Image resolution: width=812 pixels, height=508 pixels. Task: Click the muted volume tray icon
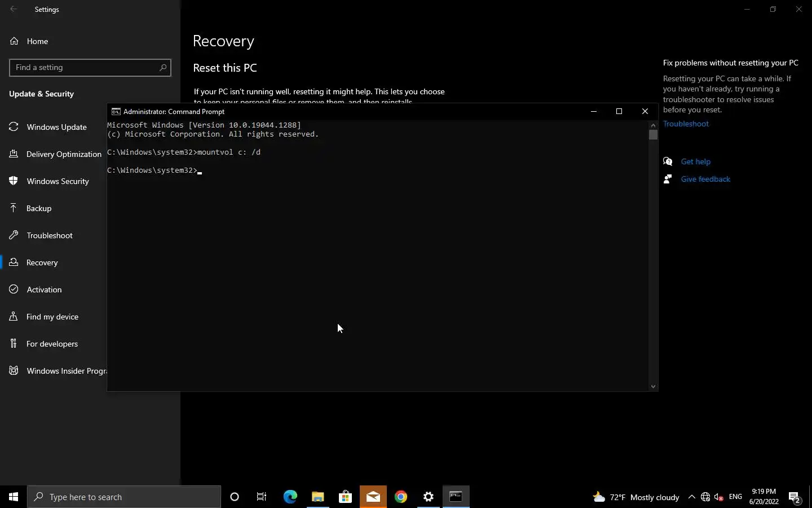[719, 497]
